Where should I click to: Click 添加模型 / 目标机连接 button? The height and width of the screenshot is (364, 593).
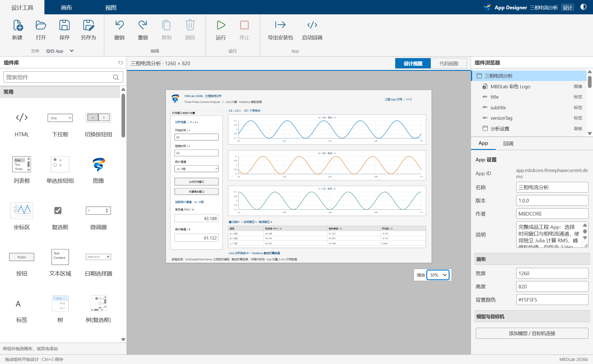(532, 333)
